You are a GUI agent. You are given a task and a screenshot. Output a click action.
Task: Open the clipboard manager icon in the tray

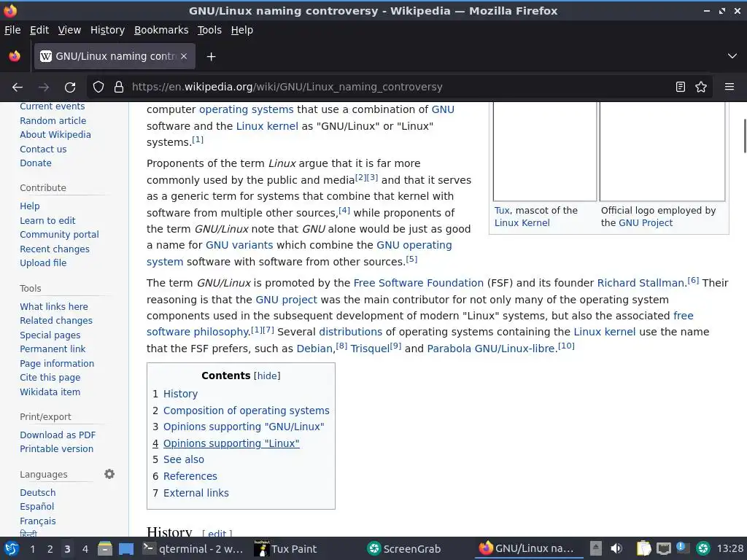tap(643, 548)
